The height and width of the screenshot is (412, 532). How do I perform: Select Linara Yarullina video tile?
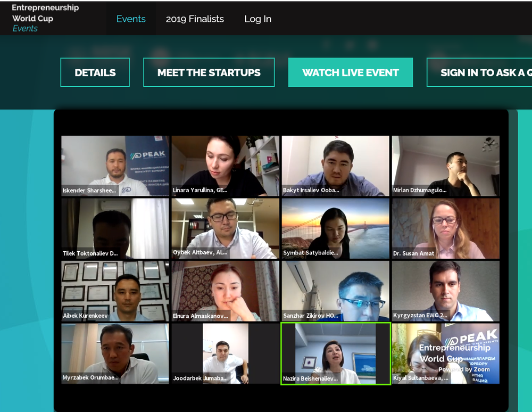[225, 166]
